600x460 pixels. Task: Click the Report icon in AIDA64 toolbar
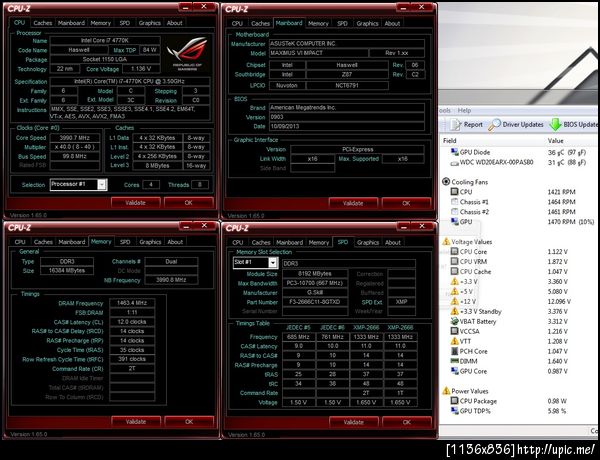455,124
